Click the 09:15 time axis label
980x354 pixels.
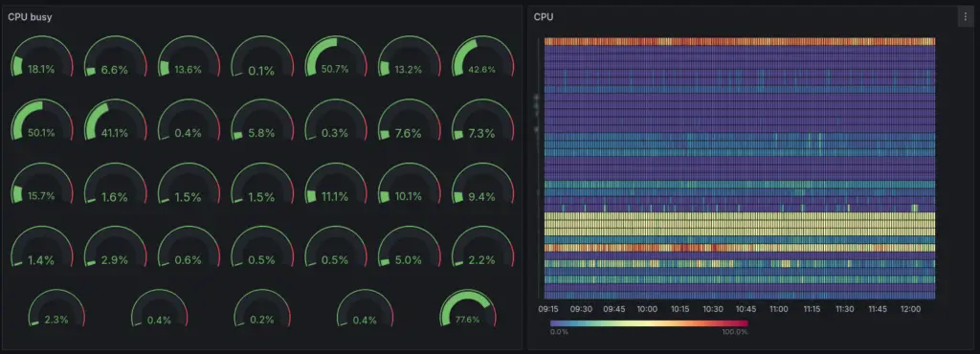(x=548, y=309)
